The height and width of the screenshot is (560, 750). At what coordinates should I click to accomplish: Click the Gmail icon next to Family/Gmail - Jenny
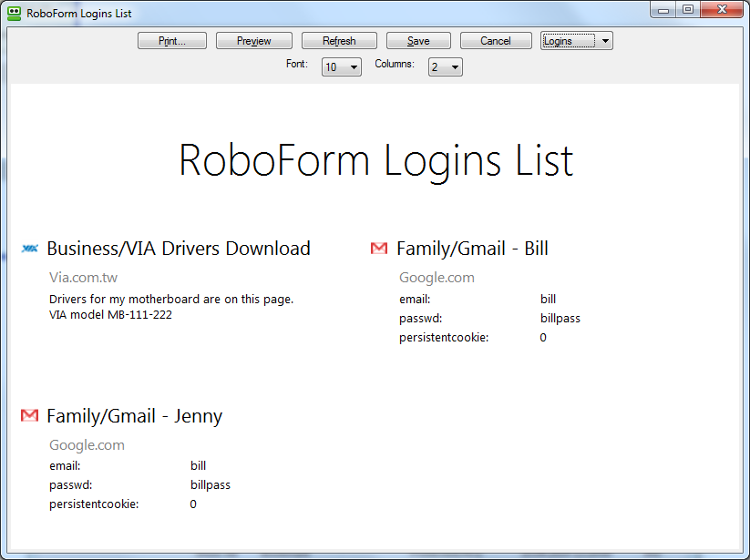(29, 415)
